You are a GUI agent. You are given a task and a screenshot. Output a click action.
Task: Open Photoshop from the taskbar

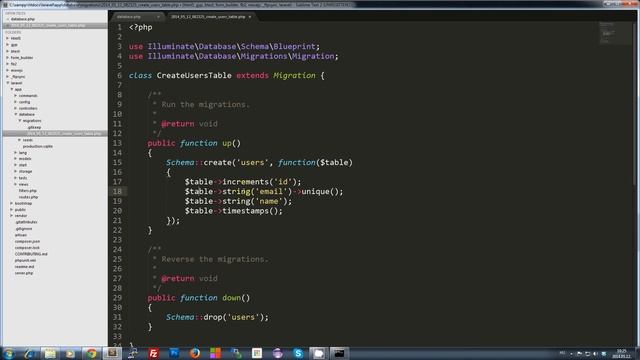pos(174,353)
